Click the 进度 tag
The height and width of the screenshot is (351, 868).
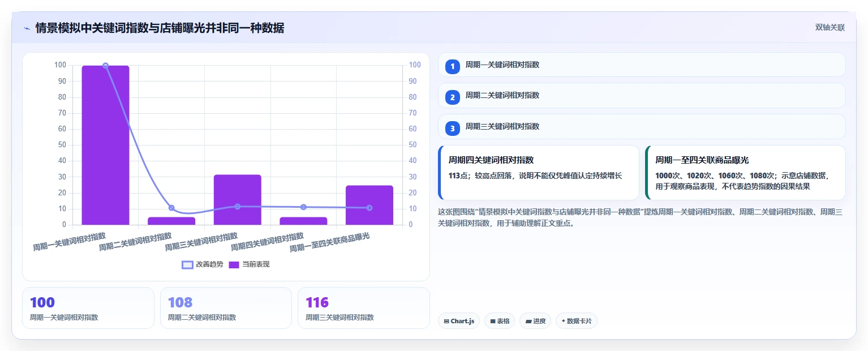click(x=535, y=321)
